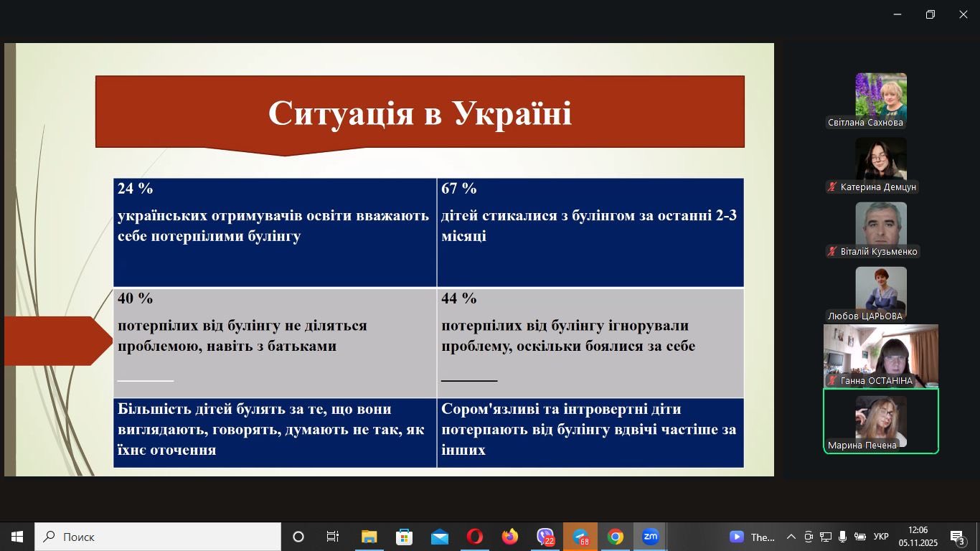Open Zoom app in the taskbar
The image size is (980, 551).
[650, 537]
